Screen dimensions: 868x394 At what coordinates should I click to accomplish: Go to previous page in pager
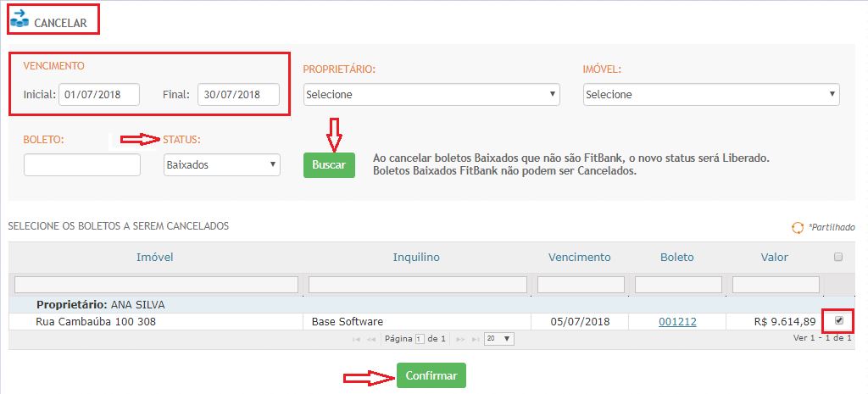[371, 339]
